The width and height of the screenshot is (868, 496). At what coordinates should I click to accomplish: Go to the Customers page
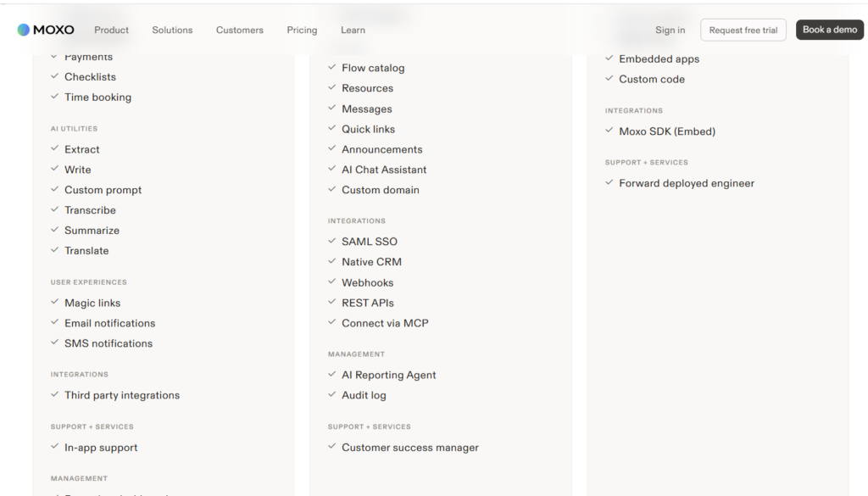tap(240, 30)
